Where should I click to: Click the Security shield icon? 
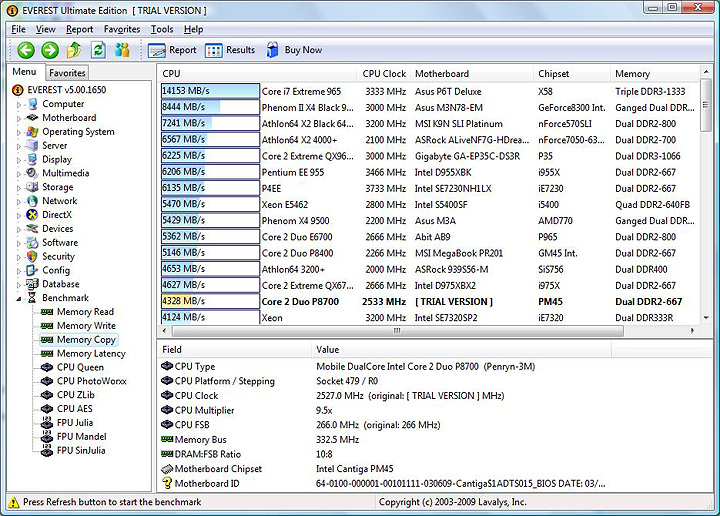[x=32, y=256]
